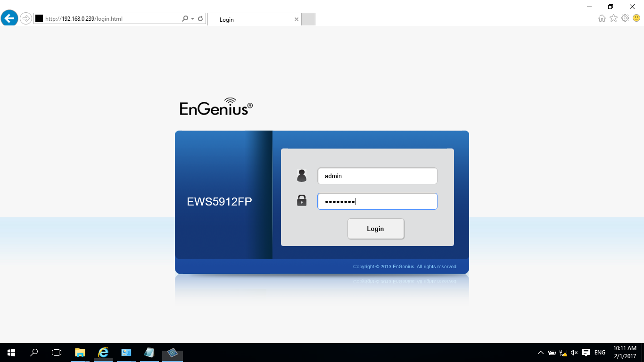Viewport: 644px width, 362px height.
Task: Click the search magnifier in address bar
Action: click(x=185, y=19)
